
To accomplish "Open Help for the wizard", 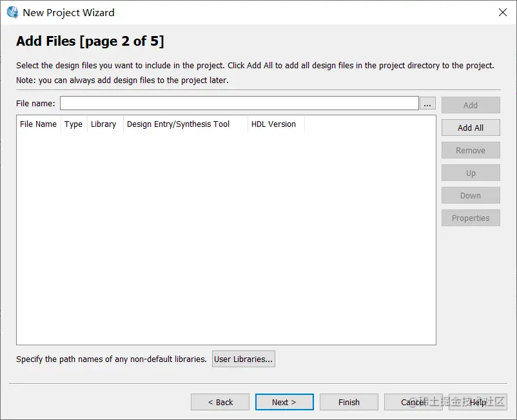I will click(478, 402).
